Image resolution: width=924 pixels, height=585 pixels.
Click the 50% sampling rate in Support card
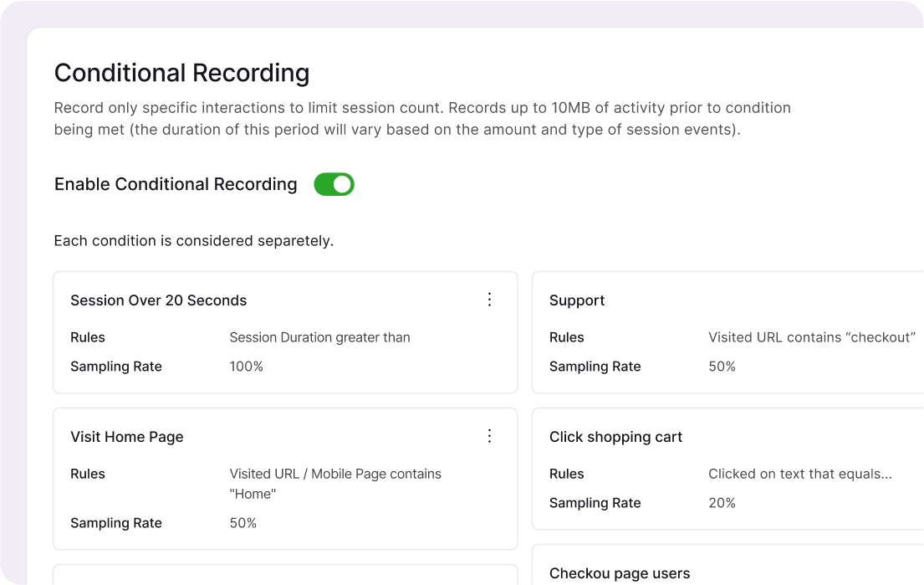722,367
